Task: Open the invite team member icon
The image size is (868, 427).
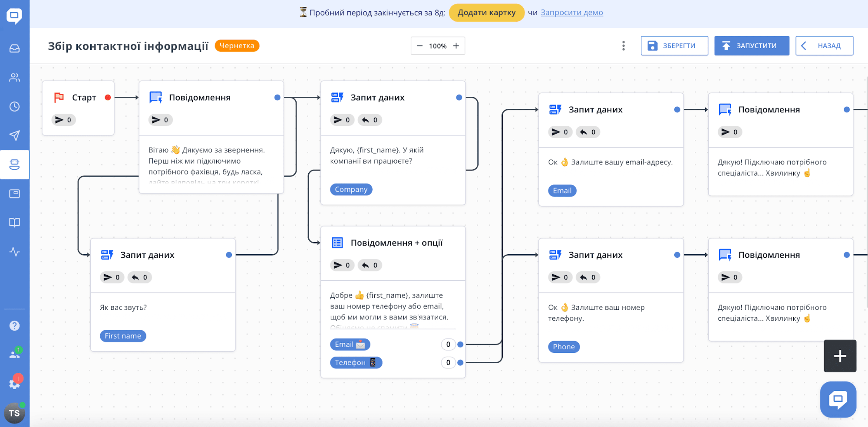Action: (x=15, y=353)
